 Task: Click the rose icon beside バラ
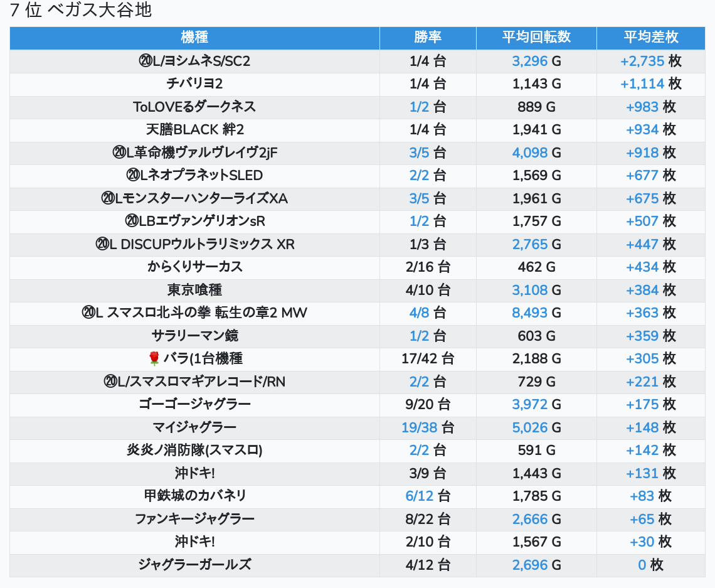click(154, 358)
